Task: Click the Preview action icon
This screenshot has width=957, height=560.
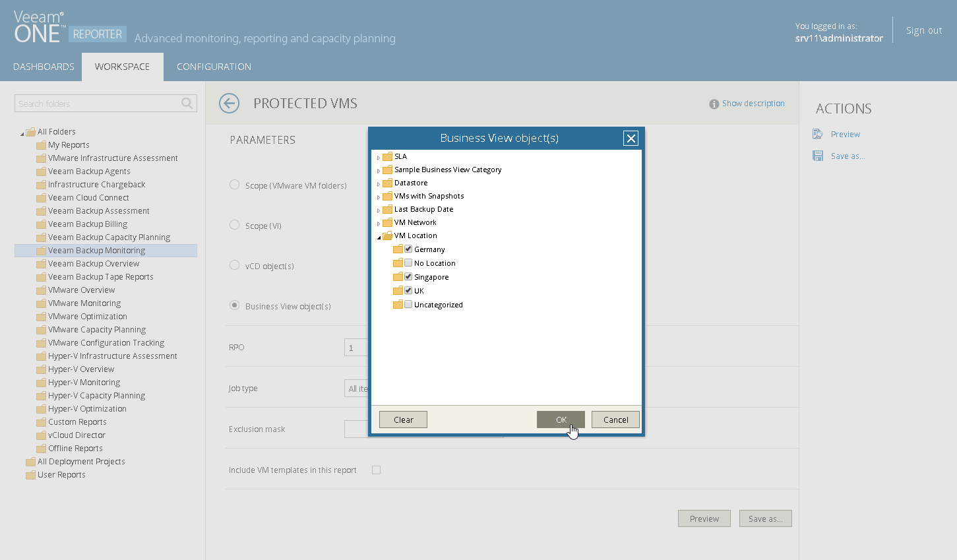Action: pos(818,134)
